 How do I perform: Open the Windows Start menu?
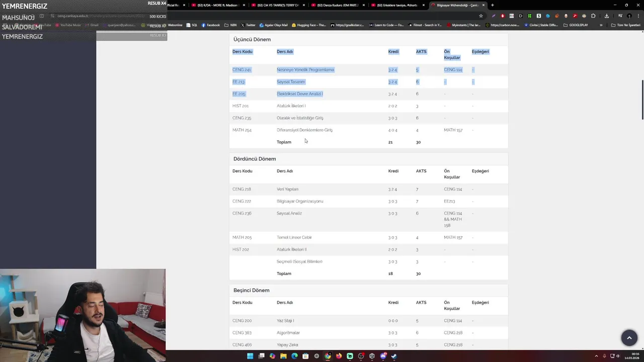[x=250, y=356]
